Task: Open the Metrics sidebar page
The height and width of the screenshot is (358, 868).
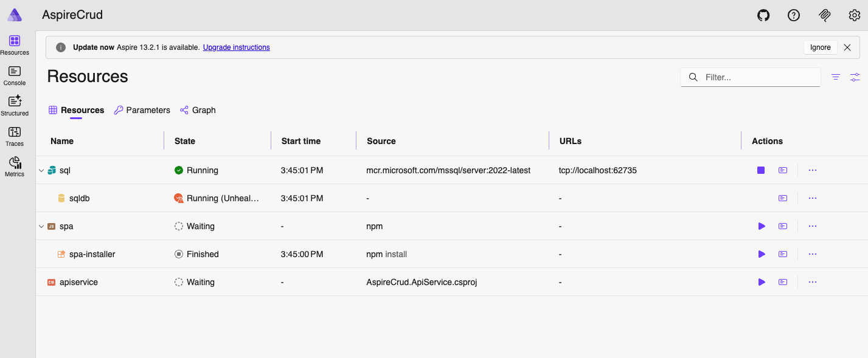Action: (15, 167)
